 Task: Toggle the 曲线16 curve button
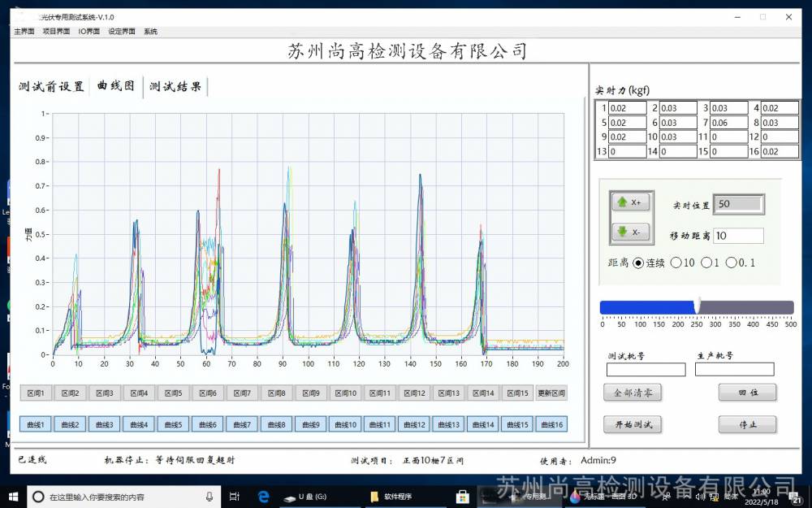point(551,424)
